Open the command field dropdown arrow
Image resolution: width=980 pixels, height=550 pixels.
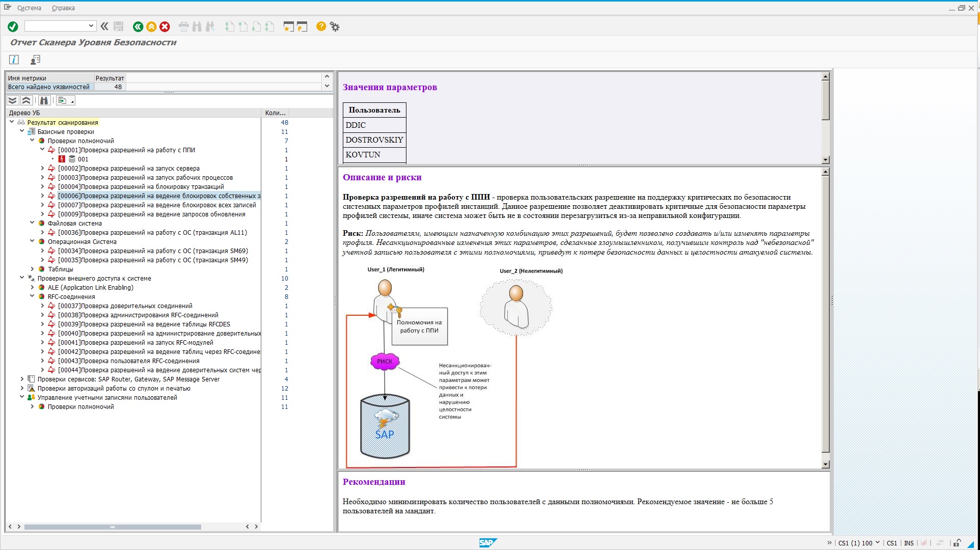tap(91, 26)
